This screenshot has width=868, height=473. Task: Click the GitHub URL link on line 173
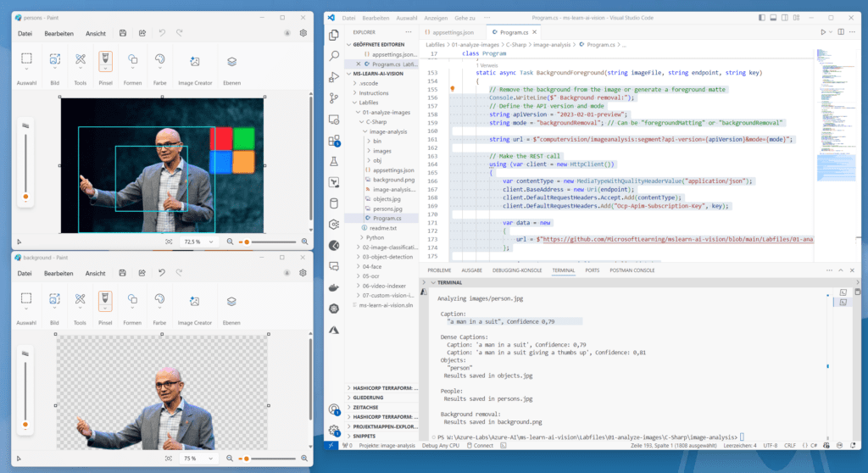coord(678,239)
